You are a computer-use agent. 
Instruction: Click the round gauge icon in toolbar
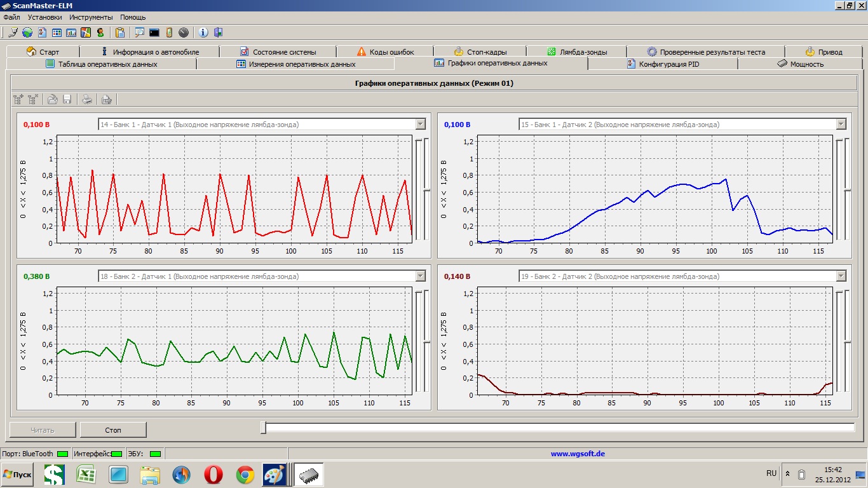(184, 32)
